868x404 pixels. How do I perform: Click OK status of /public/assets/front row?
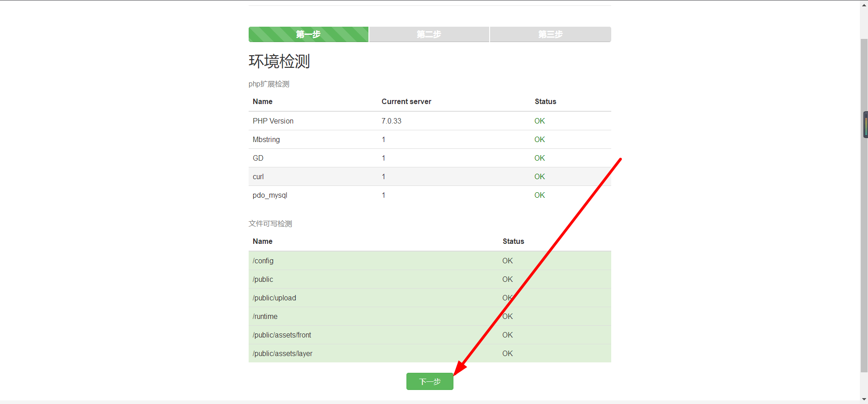[508, 335]
